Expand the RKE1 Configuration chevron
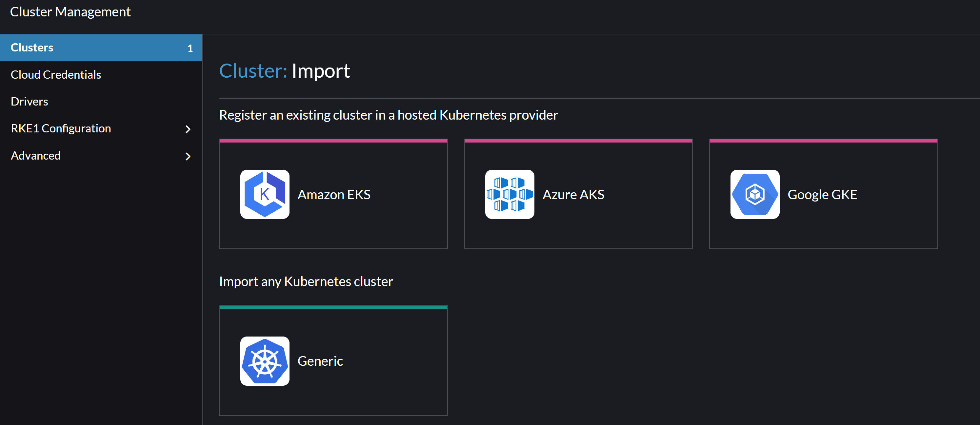 [x=188, y=129]
